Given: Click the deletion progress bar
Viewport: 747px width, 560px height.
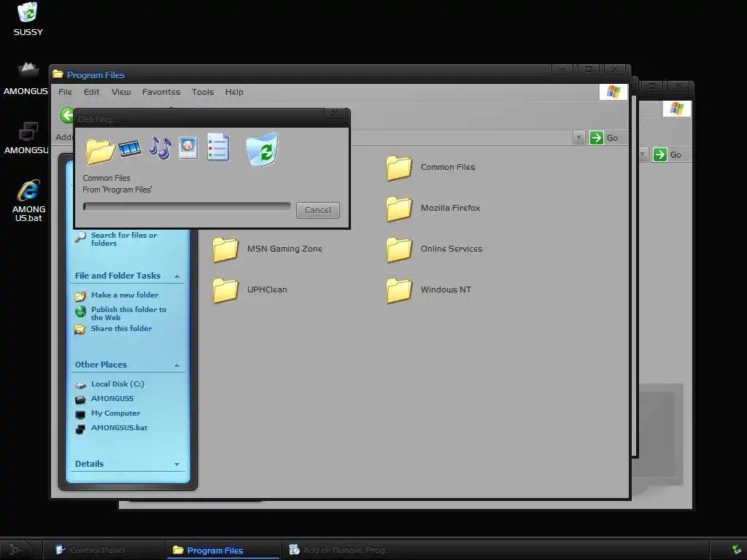Looking at the screenshot, I should (x=187, y=206).
